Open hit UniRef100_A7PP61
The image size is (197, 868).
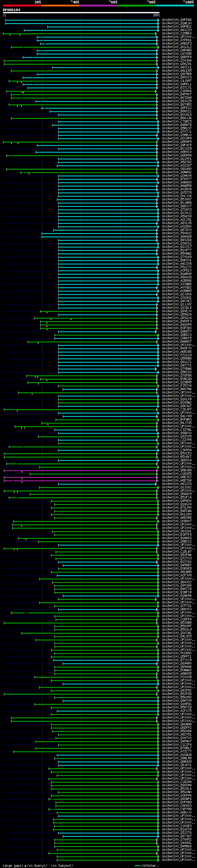point(177,40)
